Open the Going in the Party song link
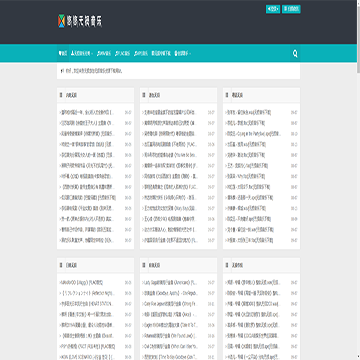360x360 pixels. (253, 134)
